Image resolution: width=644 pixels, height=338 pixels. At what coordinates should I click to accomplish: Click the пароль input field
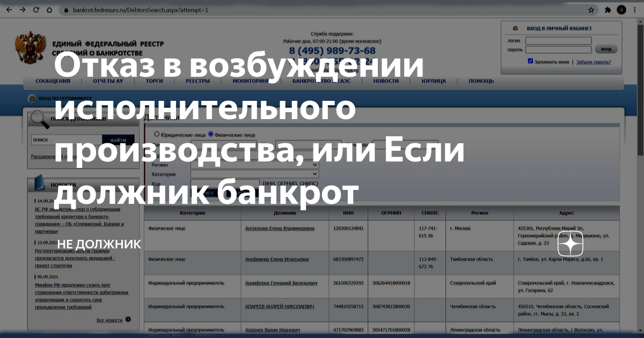(x=558, y=49)
